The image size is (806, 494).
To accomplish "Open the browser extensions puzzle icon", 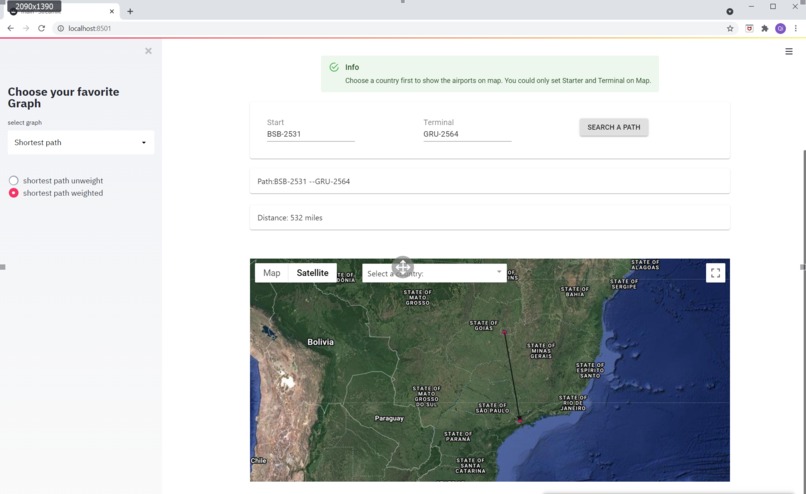I will [764, 28].
